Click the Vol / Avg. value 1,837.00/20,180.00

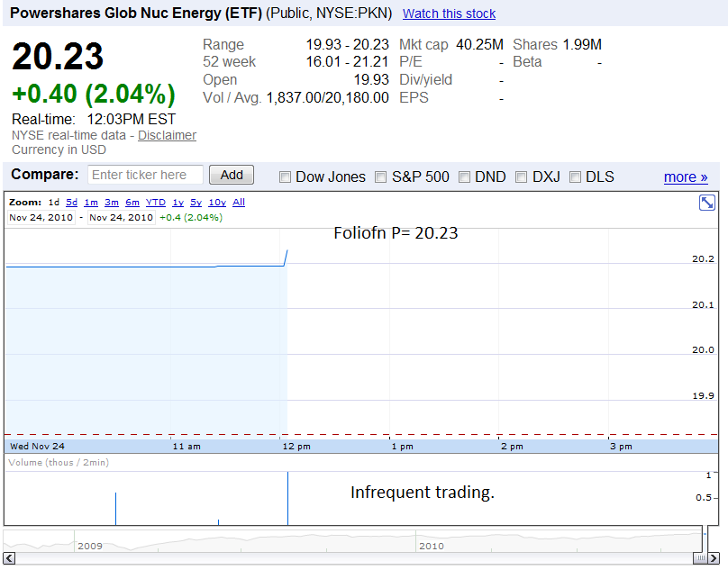pyautogui.click(x=327, y=97)
